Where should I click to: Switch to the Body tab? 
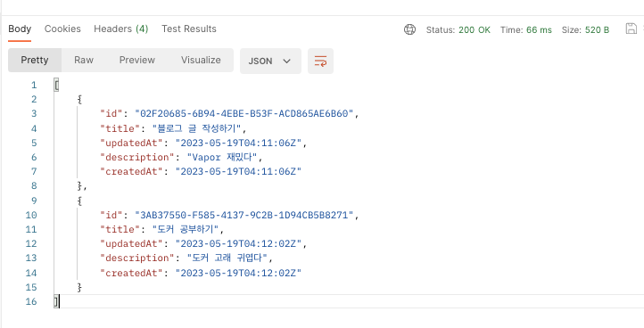click(x=20, y=29)
